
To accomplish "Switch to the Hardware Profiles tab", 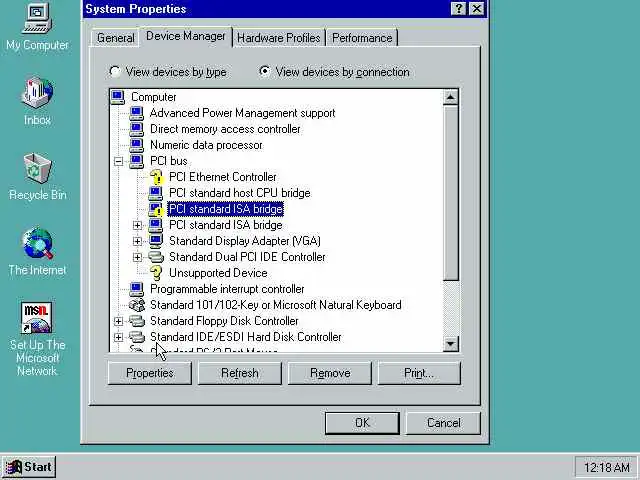I will tap(279, 38).
